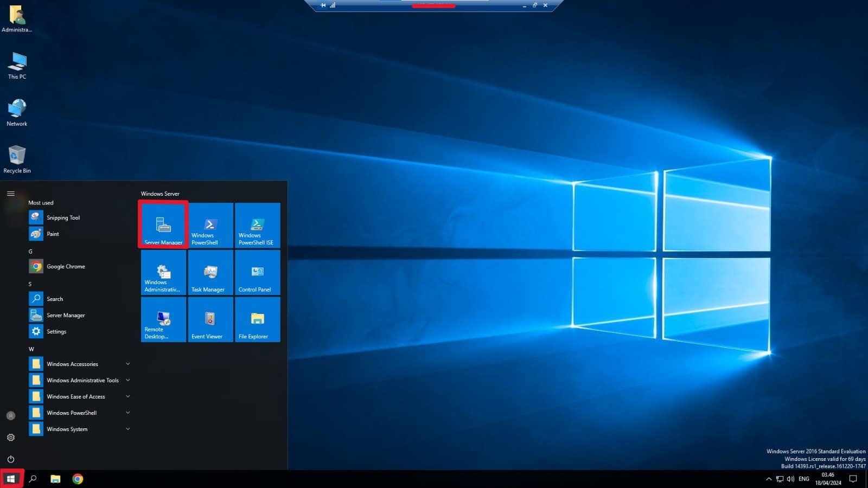Open the Remote Desktop Connection tile
The width and height of the screenshot is (868, 488).
(163, 319)
